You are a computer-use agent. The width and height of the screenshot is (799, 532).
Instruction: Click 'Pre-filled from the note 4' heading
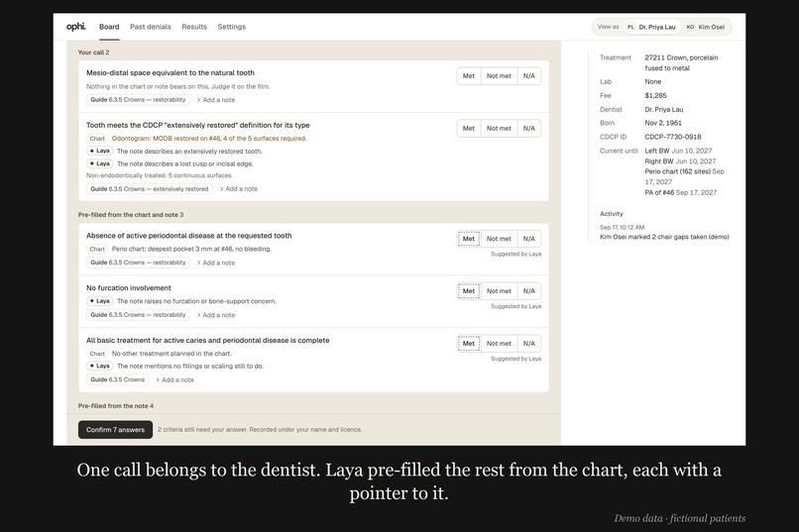pyautogui.click(x=116, y=406)
